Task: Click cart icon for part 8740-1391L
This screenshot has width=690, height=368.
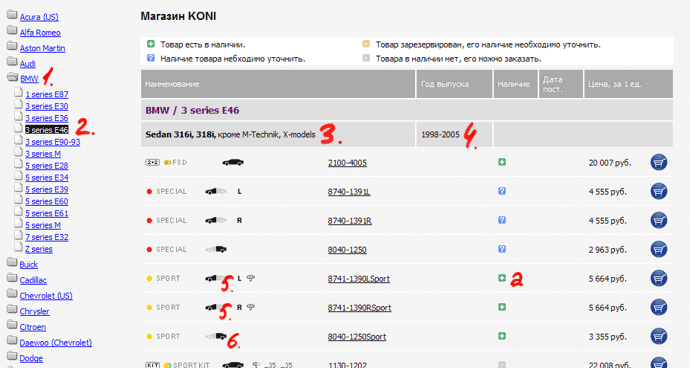Action: 658,191
